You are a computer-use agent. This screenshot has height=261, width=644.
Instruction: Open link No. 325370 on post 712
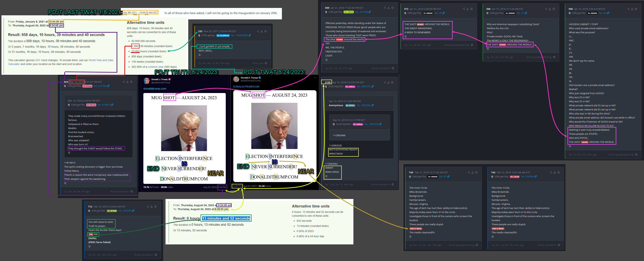[x=127, y=211]
